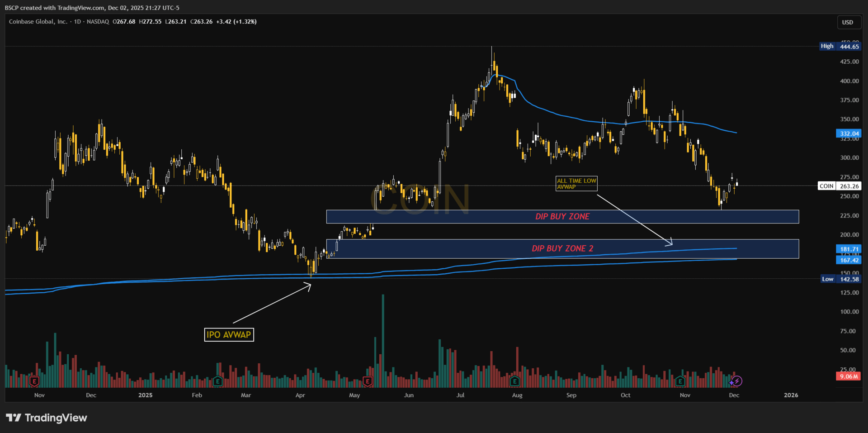Viewport: 868px width, 433px height.
Task: Select the red earnings marker in May
Action: click(368, 381)
